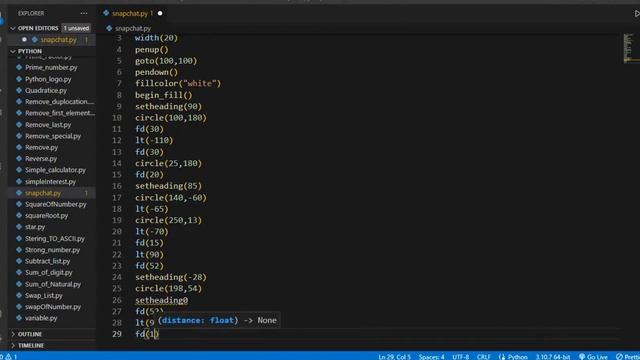This screenshot has width=640, height=360.
Task: Click the 1 unsaved badge
Action: (x=76, y=28)
